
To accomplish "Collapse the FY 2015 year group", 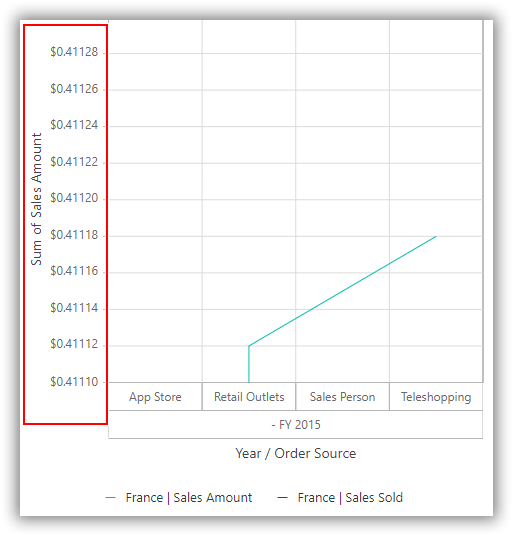I will point(296,425).
